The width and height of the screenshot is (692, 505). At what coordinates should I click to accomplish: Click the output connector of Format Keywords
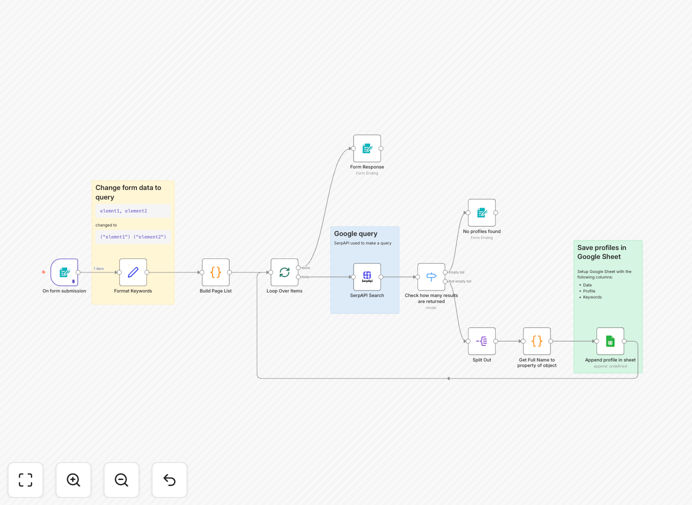click(x=147, y=272)
